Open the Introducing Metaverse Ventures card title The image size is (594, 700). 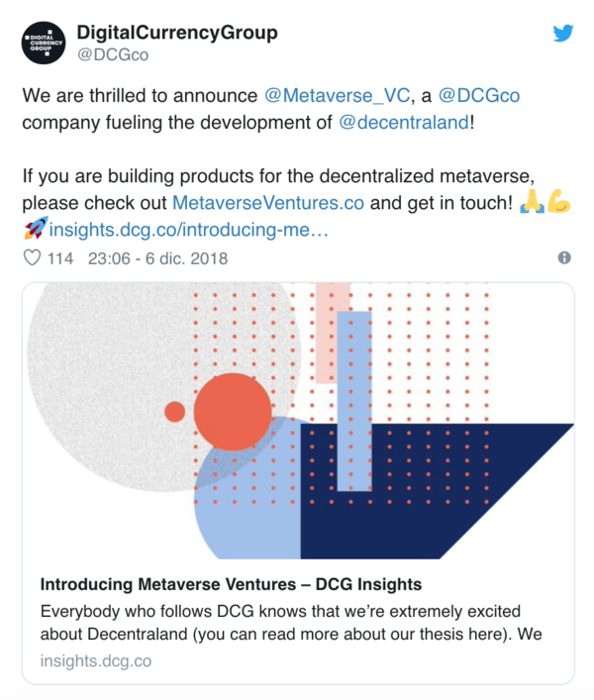(x=231, y=584)
